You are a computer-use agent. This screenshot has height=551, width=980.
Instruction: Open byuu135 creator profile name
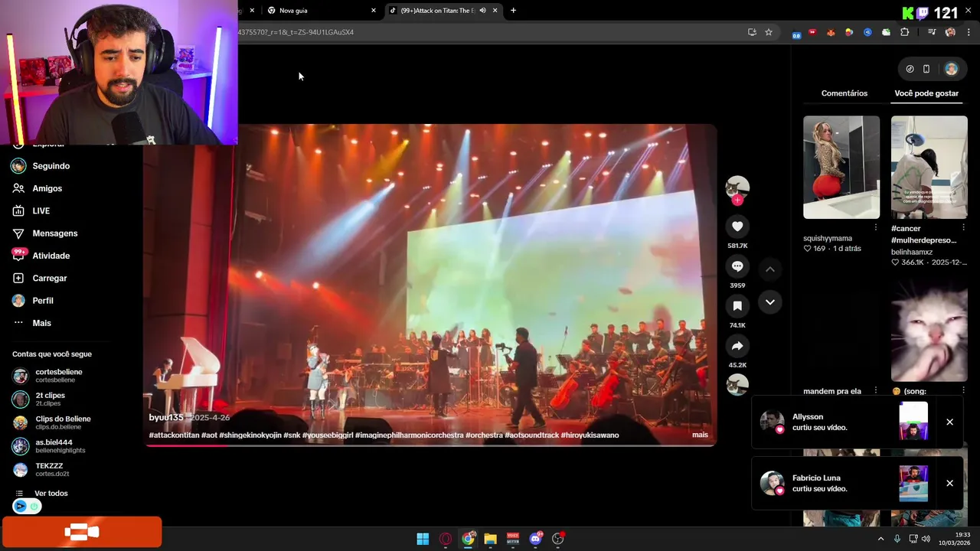[x=166, y=418]
